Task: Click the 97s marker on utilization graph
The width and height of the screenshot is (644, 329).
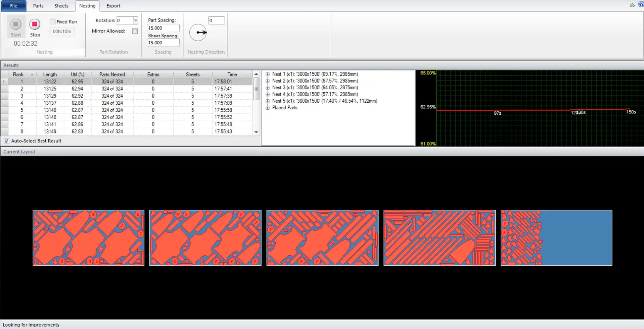Action: [x=497, y=113]
